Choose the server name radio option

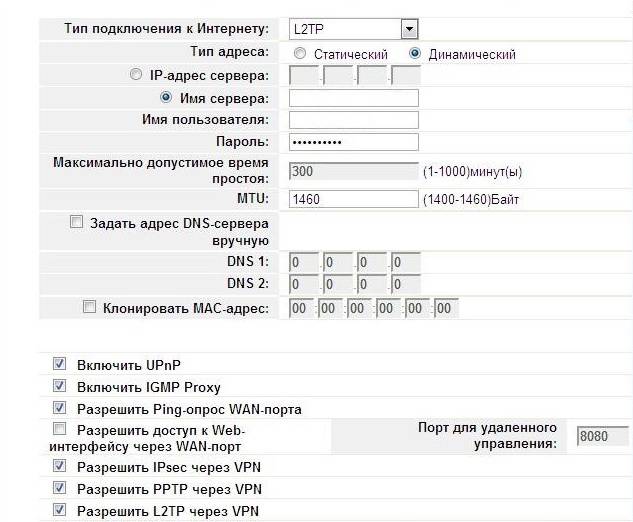(x=167, y=97)
